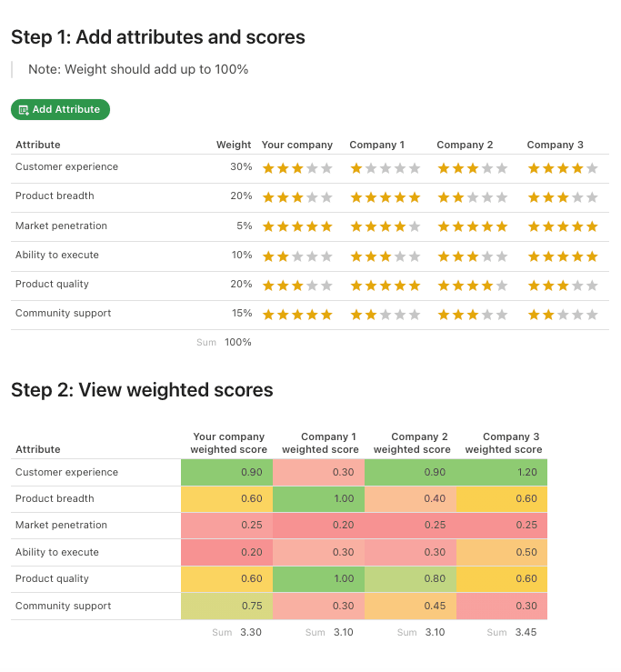Image resolution: width=621 pixels, height=672 pixels.
Task: Select the Ability to execute attribute name
Action: [x=57, y=256]
